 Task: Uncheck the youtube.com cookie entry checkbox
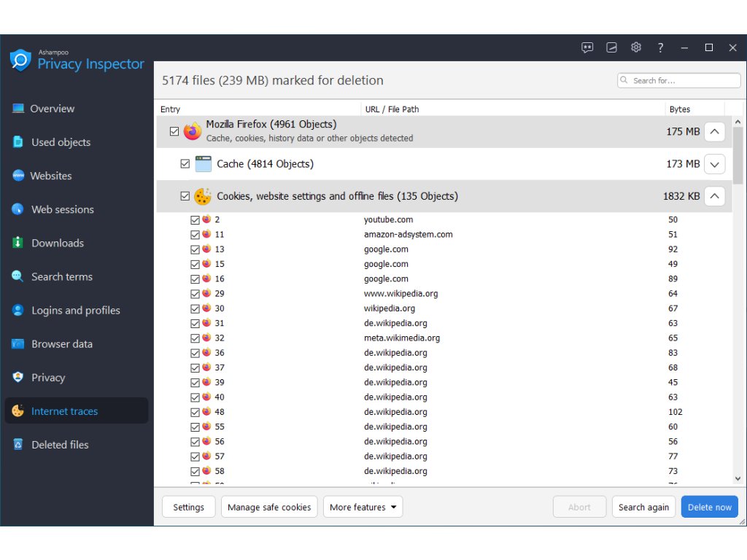195,219
